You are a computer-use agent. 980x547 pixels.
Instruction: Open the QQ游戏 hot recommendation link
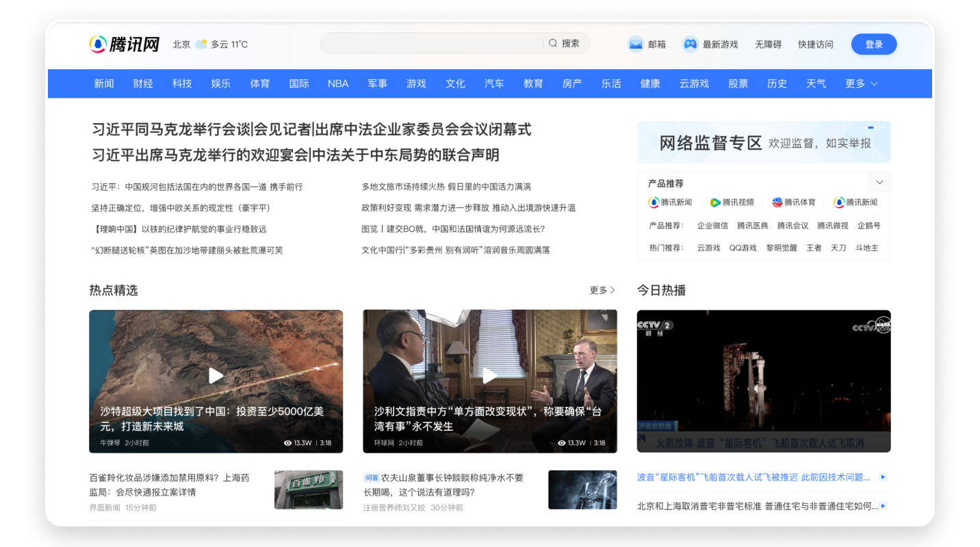pyautogui.click(x=743, y=248)
